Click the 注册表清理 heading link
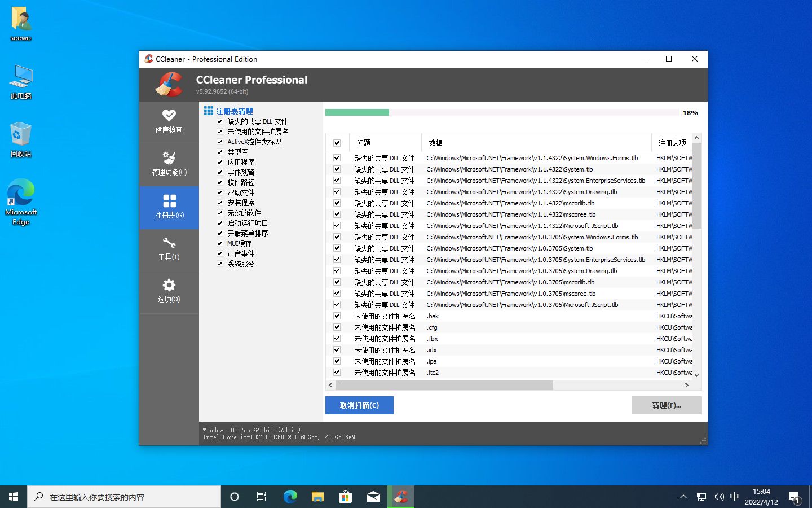 coord(235,111)
